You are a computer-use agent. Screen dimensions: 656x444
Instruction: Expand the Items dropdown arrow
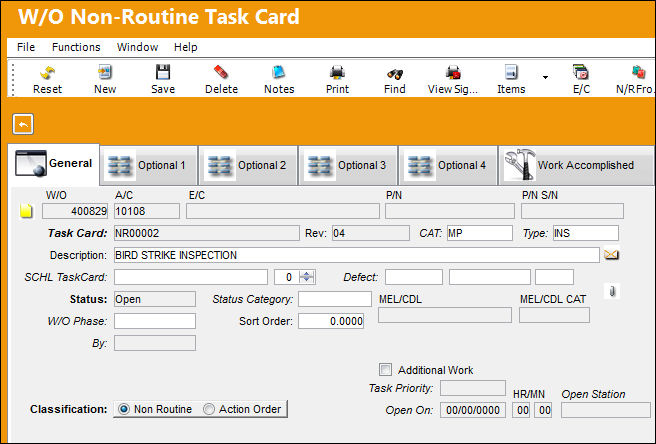[x=545, y=77]
